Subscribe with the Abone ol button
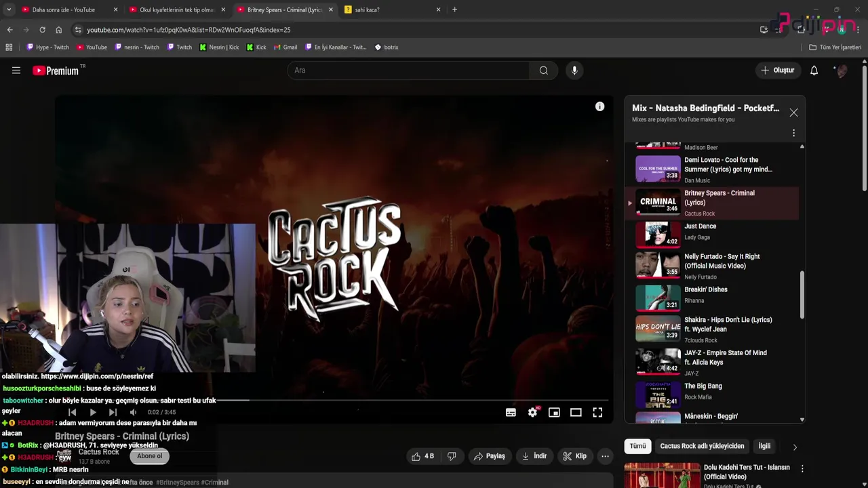Image resolution: width=868 pixels, height=488 pixels. (x=149, y=456)
